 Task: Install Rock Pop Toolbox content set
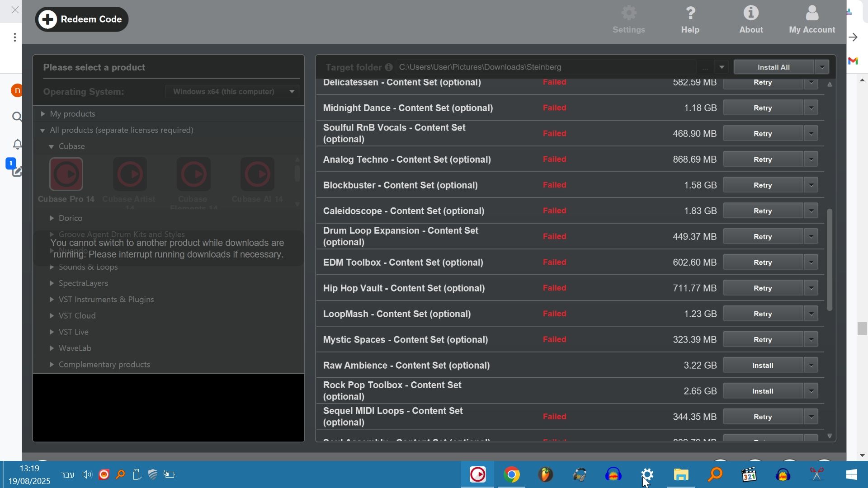pyautogui.click(x=763, y=391)
